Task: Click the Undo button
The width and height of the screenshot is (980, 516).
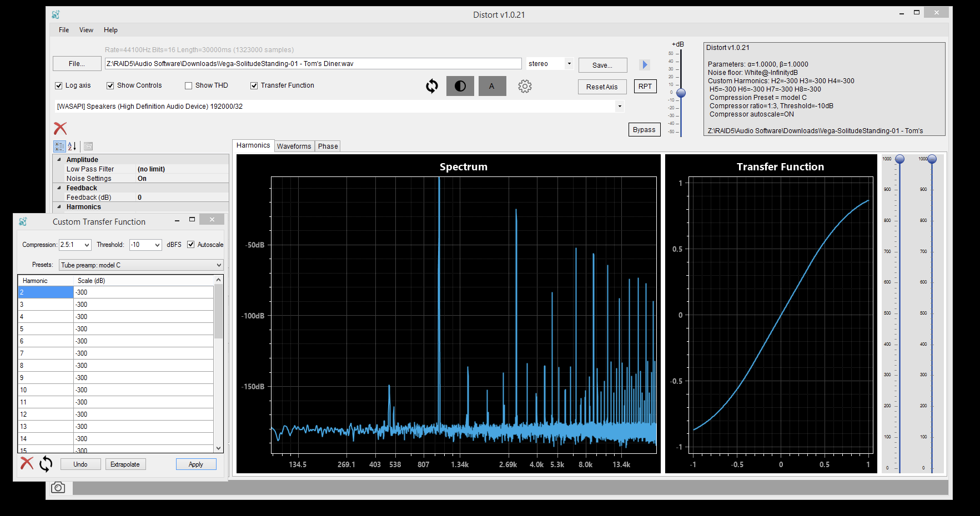Action: pos(81,464)
